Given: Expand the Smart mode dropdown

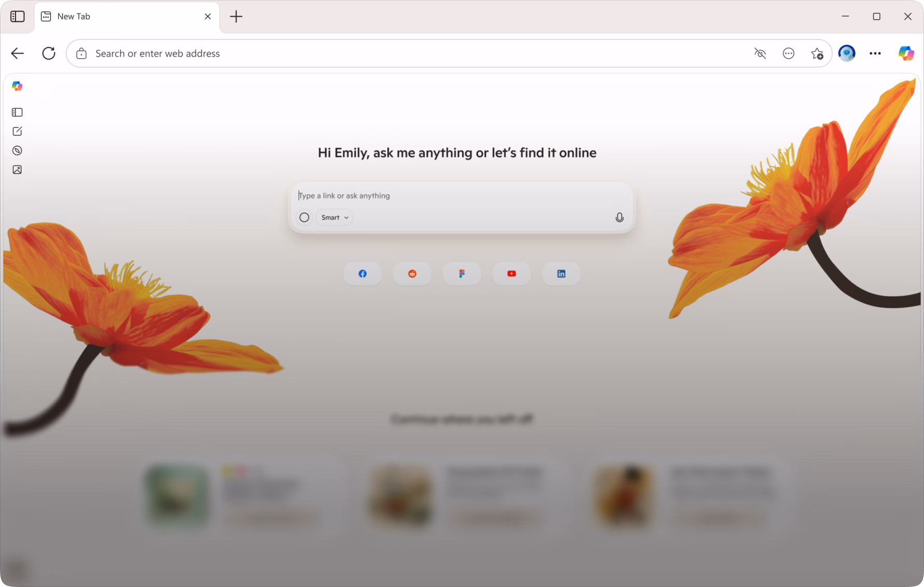Looking at the screenshot, I should click(335, 217).
